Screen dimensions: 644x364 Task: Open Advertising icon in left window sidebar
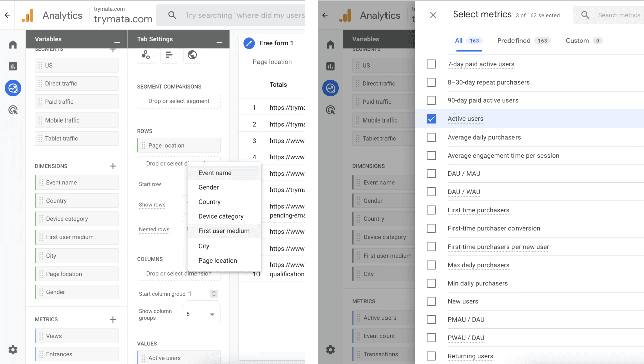13,110
